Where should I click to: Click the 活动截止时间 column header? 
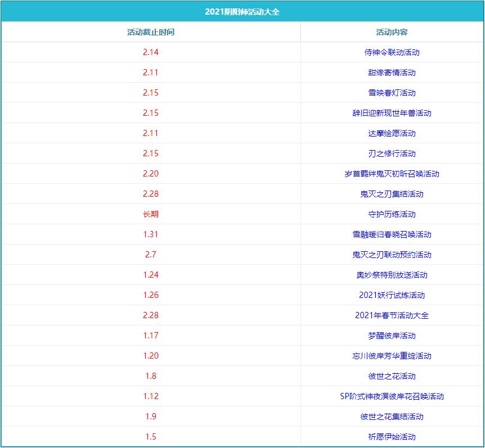[151, 32]
